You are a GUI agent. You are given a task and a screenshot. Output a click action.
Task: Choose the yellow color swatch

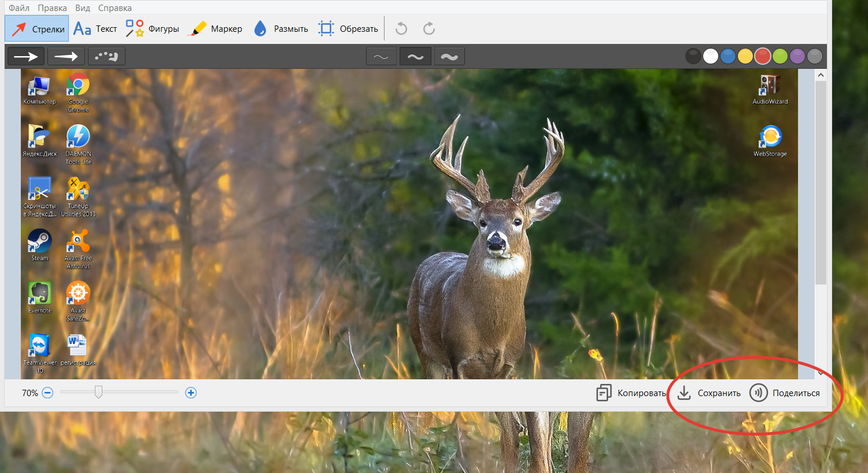745,56
